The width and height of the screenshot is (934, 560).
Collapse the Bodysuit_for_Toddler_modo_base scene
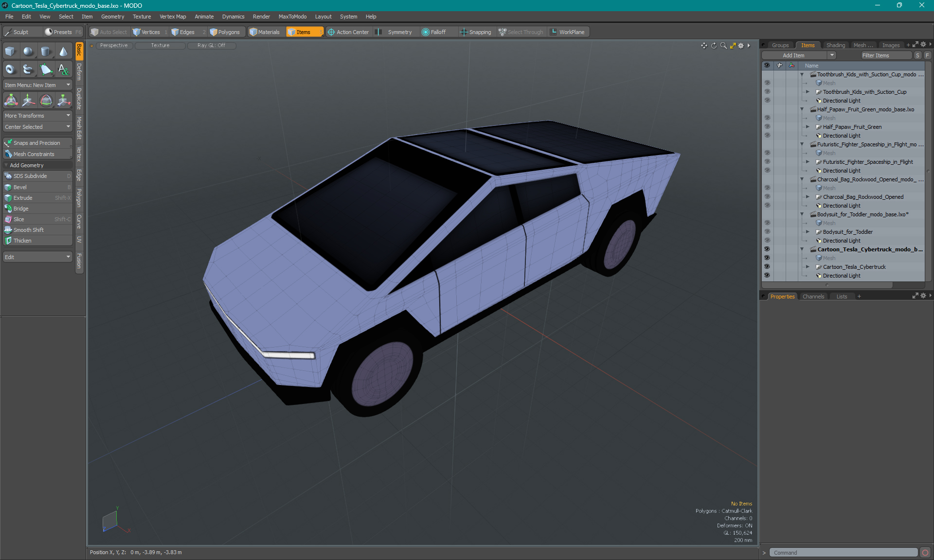tap(802, 214)
